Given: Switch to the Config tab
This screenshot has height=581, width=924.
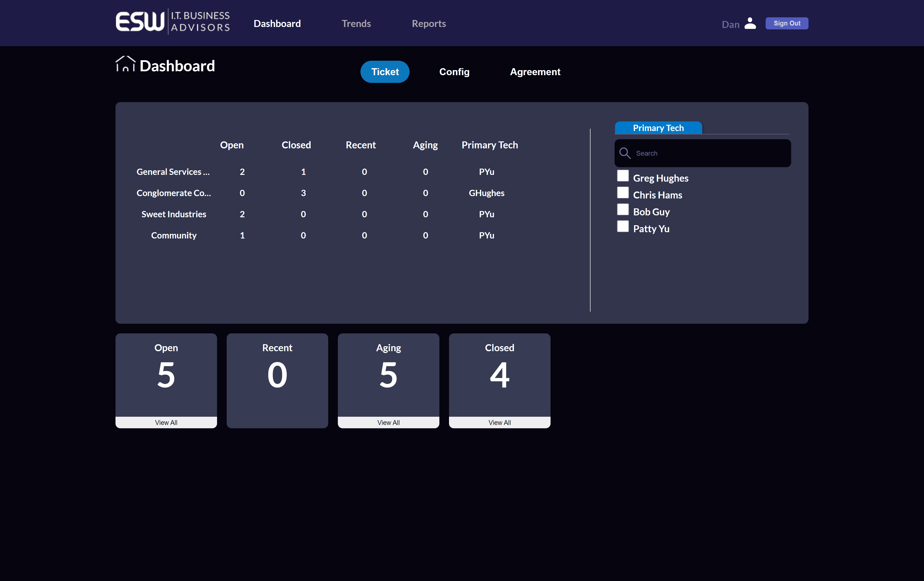Looking at the screenshot, I should pos(454,72).
